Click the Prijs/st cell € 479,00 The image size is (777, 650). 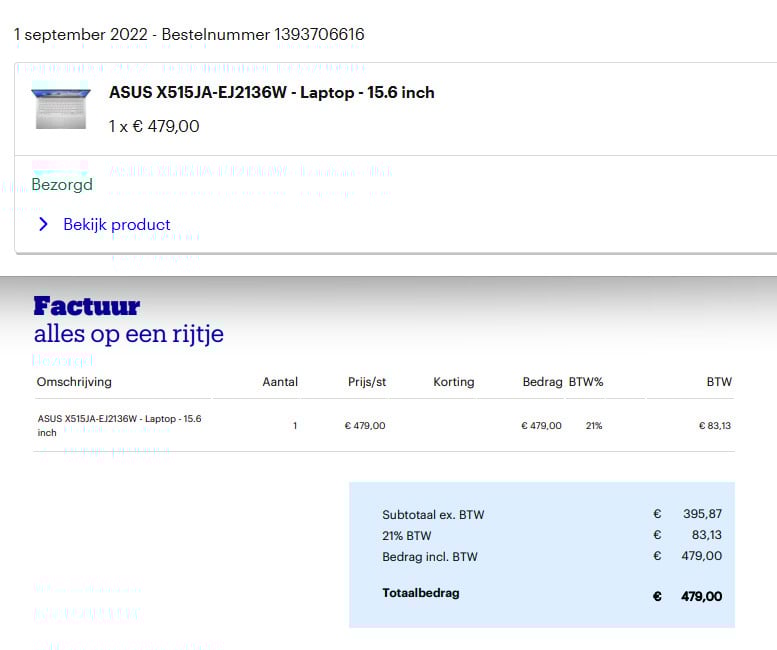(x=365, y=426)
